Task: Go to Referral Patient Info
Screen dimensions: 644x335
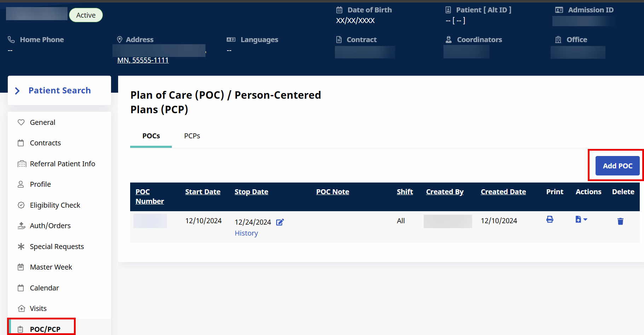Action: pyautogui.click(x=62, y=164)
